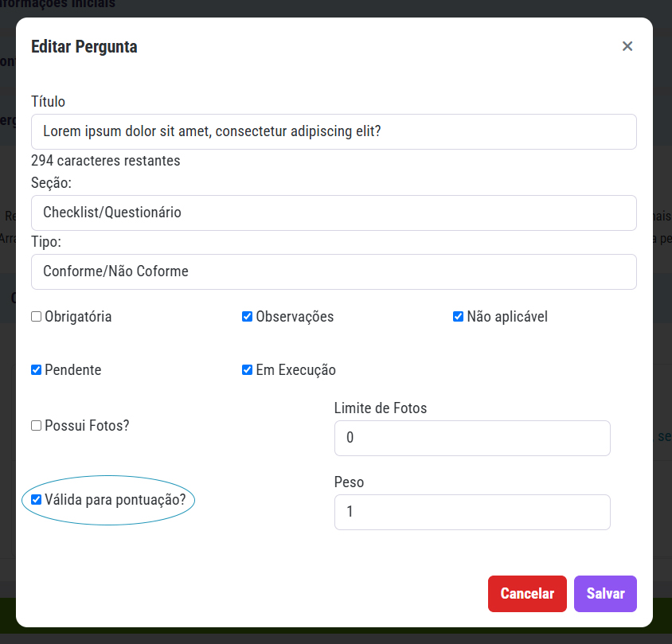Close the Editar Pergunta dialog with X
This screenshot has width=672, height=644.
(627, 46)
